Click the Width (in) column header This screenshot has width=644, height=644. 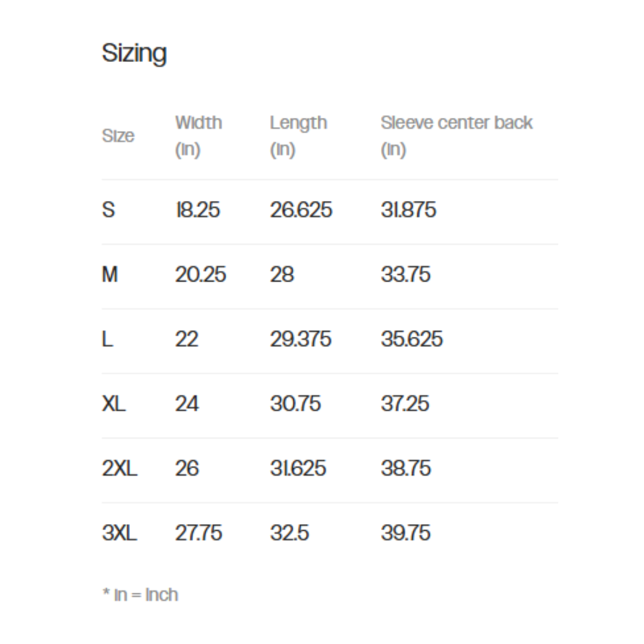(199, 136)
